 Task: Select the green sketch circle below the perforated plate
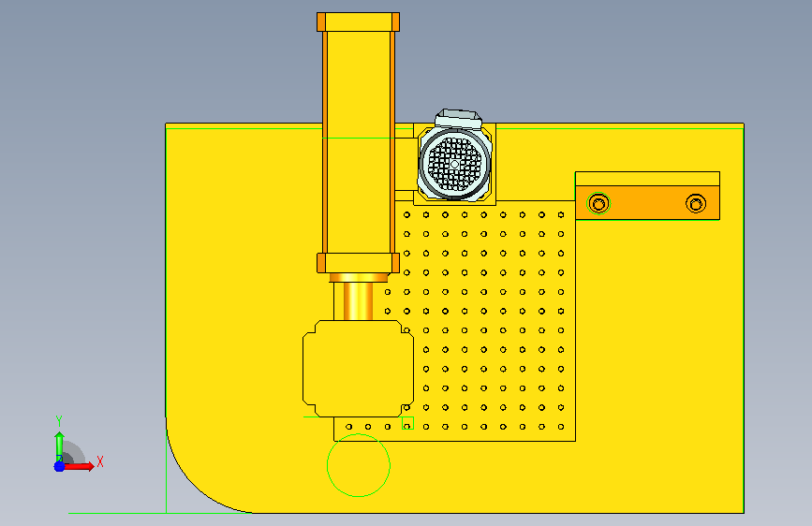359,465
